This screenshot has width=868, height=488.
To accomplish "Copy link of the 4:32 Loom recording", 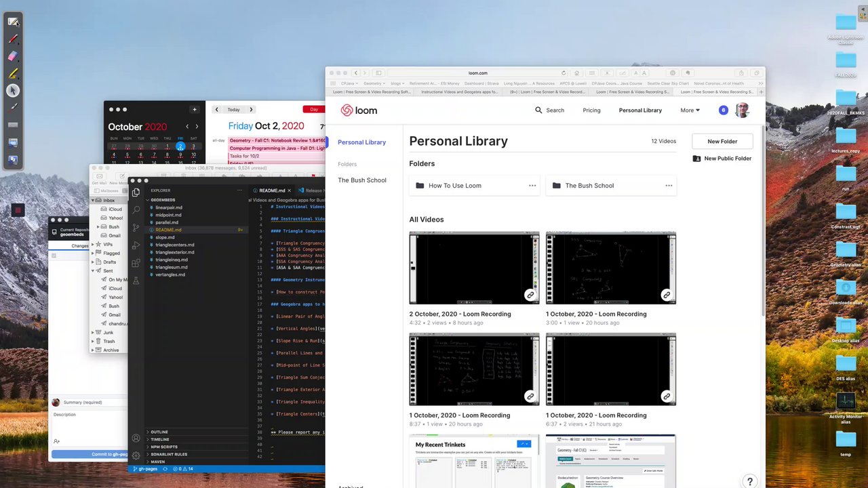I will (x=530, y=295).
